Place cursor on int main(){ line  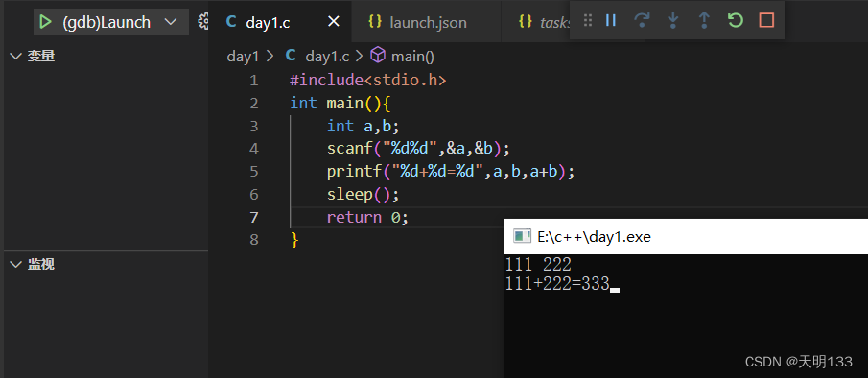pyautogui.click(x=340, y=104)
